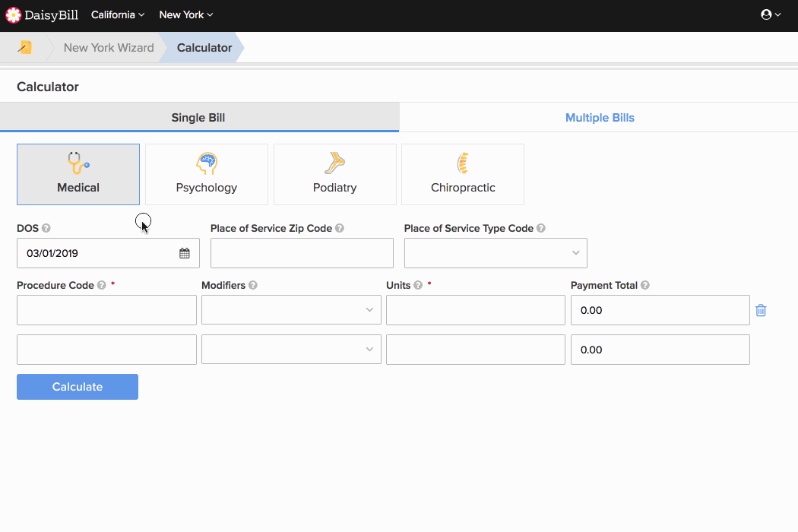Expand the New York menu
798x532 pixels.
coord(185,14)
